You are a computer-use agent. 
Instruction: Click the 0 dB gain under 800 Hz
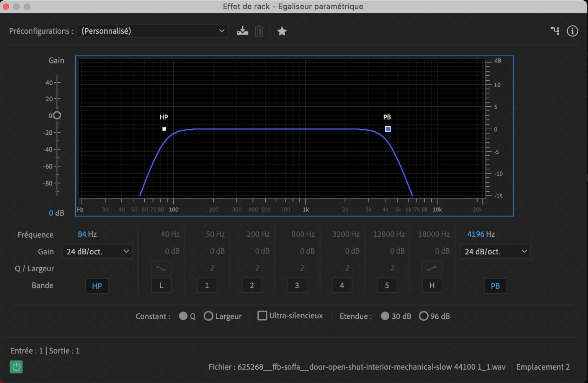pyautogui.click(x=307, y=251)
